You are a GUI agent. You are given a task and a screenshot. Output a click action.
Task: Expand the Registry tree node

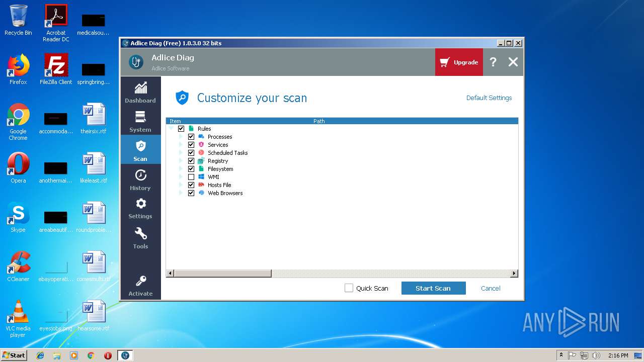(x=181, y=161)
